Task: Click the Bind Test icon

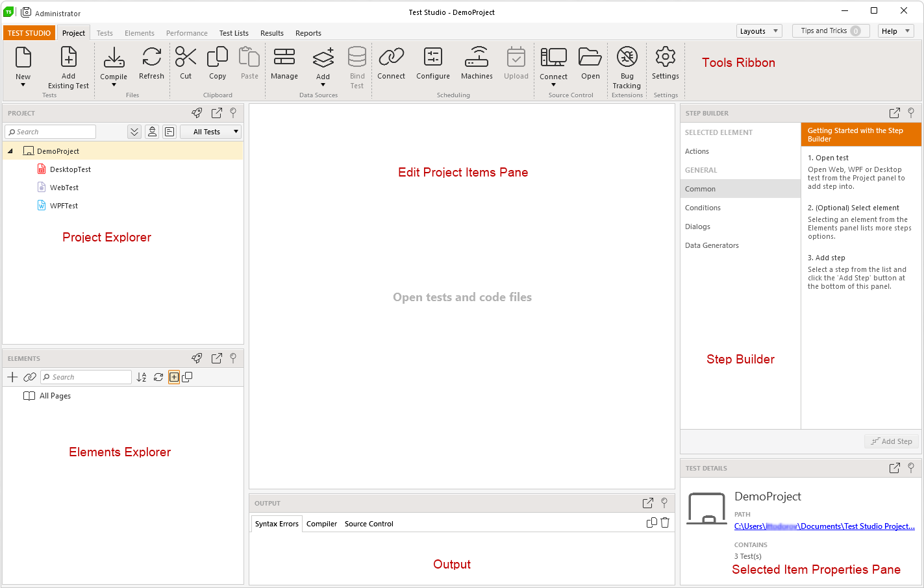Action: point(357,57)
